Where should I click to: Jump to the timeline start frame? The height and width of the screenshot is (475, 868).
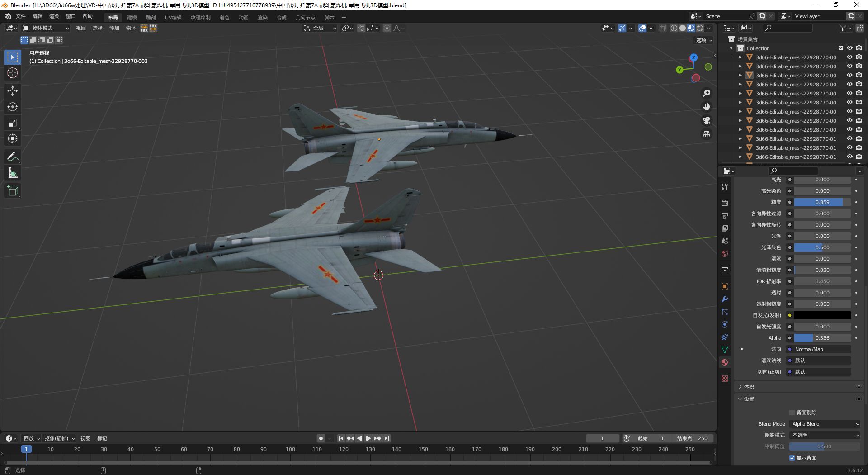coord(341,438)
